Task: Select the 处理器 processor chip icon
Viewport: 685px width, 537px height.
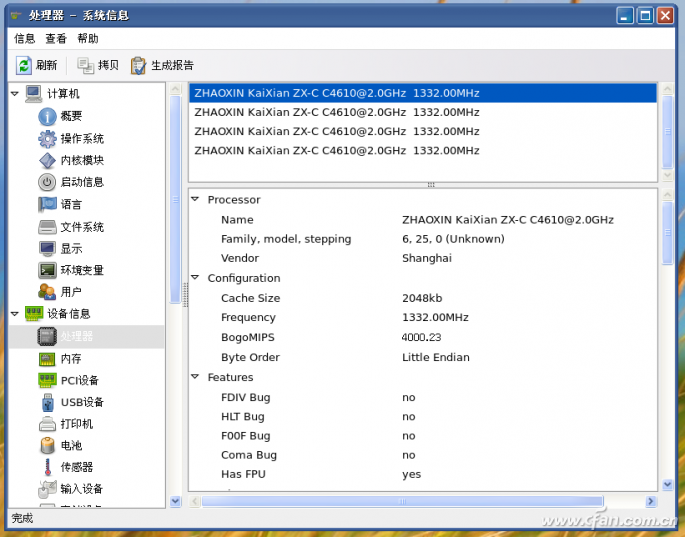Action: click(47, 336)
